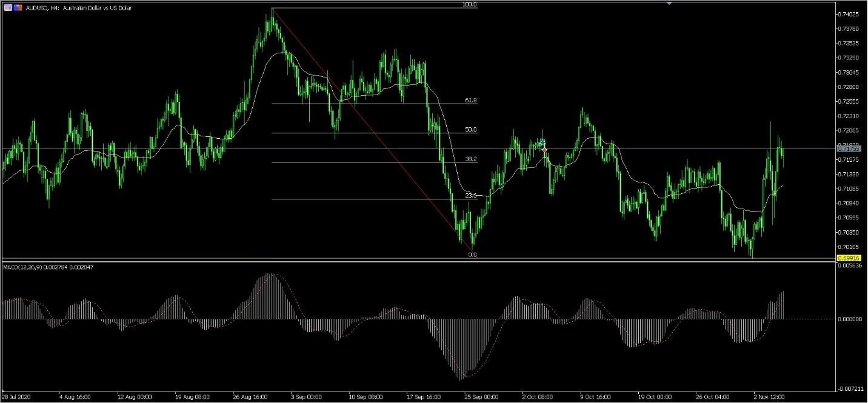Click the 4 Aug 16:00 time label
The image size is (868, 403).
click(x=75, y=398)
